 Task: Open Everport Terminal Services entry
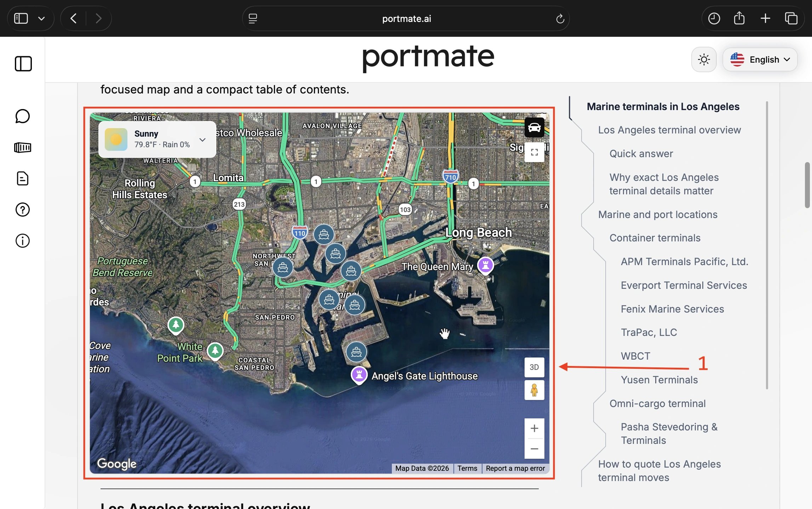684,285
